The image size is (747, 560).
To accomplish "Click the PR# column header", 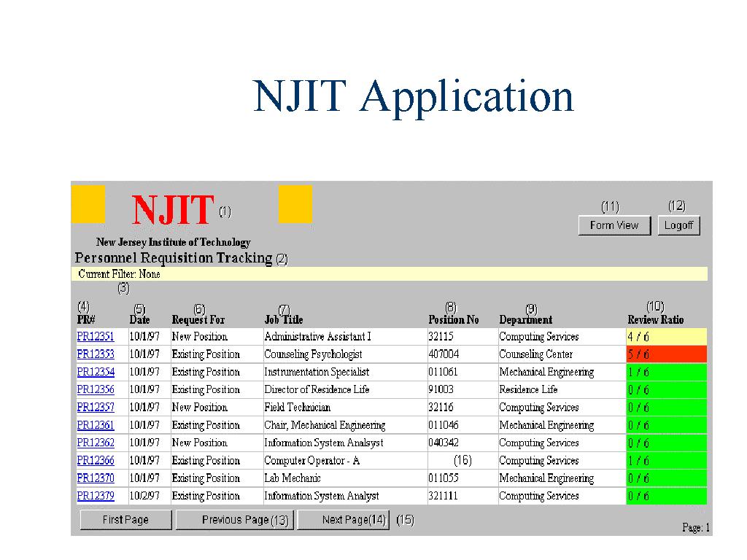I will [86, 319].
